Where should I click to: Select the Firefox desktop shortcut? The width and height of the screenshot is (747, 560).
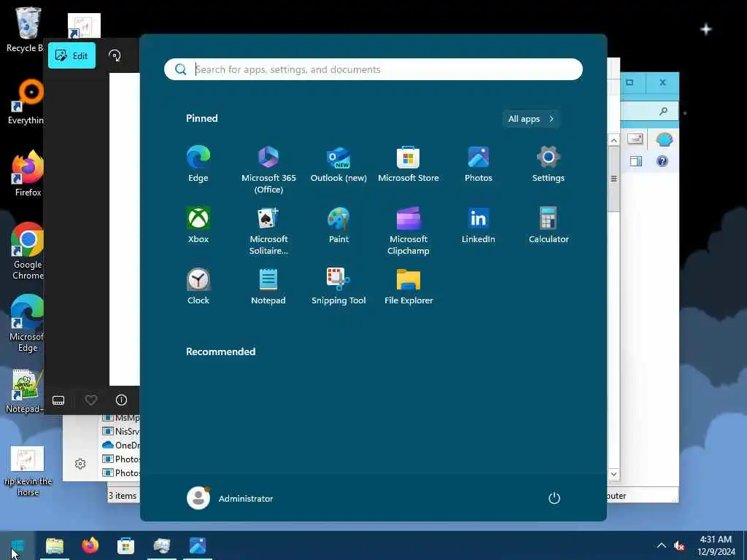(x=28, y=174)
